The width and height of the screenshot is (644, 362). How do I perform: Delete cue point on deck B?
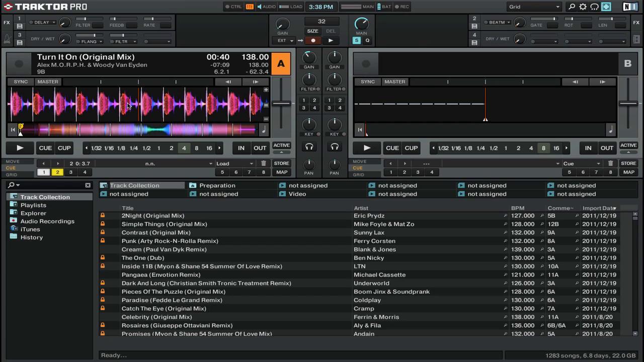tap(610, 163)
